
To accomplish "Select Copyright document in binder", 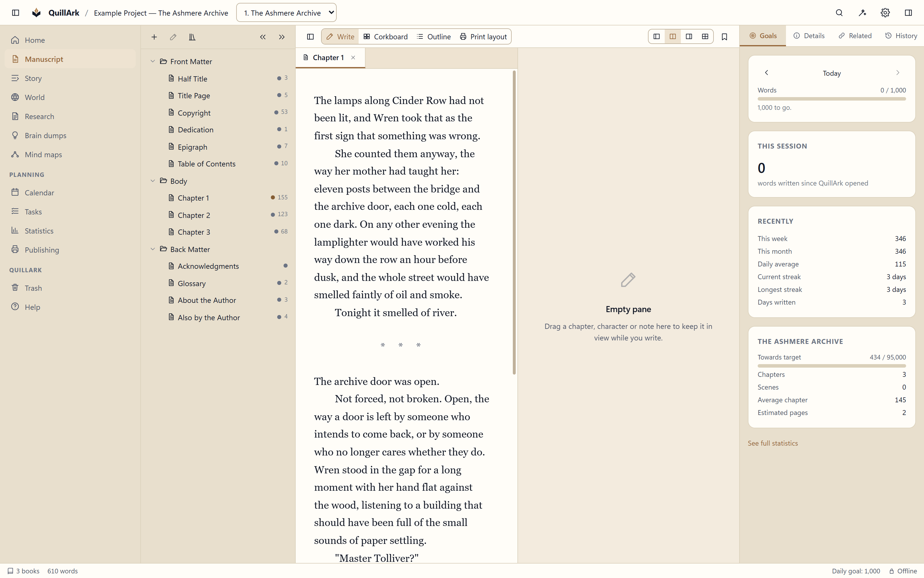I will click(x=218, y=112).
